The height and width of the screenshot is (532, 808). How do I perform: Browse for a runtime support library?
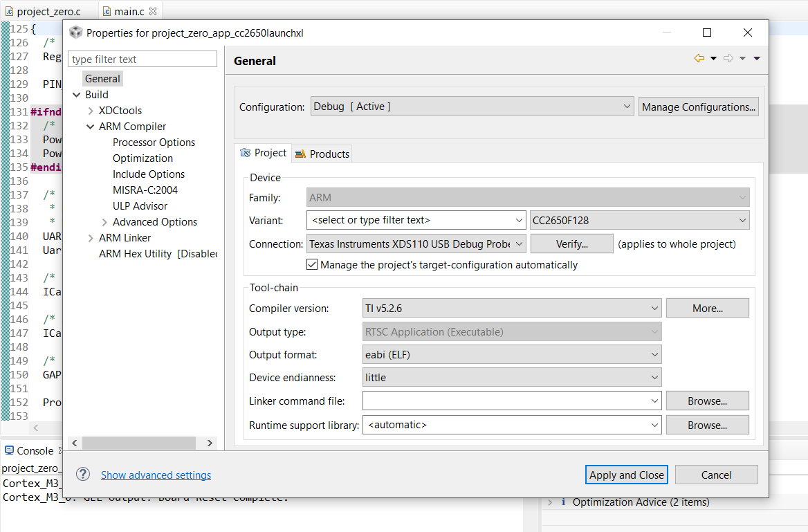(707, 425)
